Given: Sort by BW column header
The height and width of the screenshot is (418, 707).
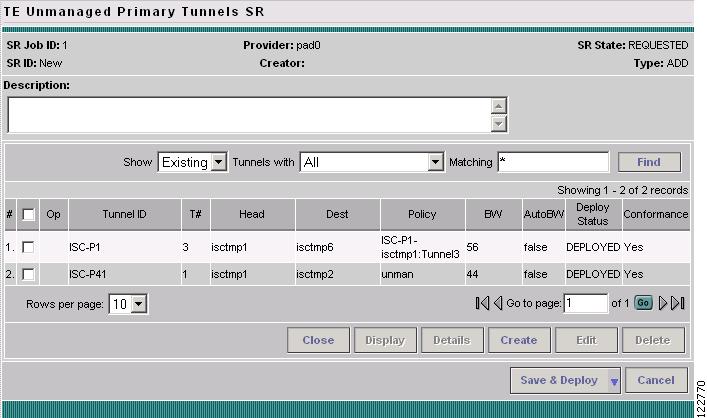Looking at the screenshot, I should 493,215.
